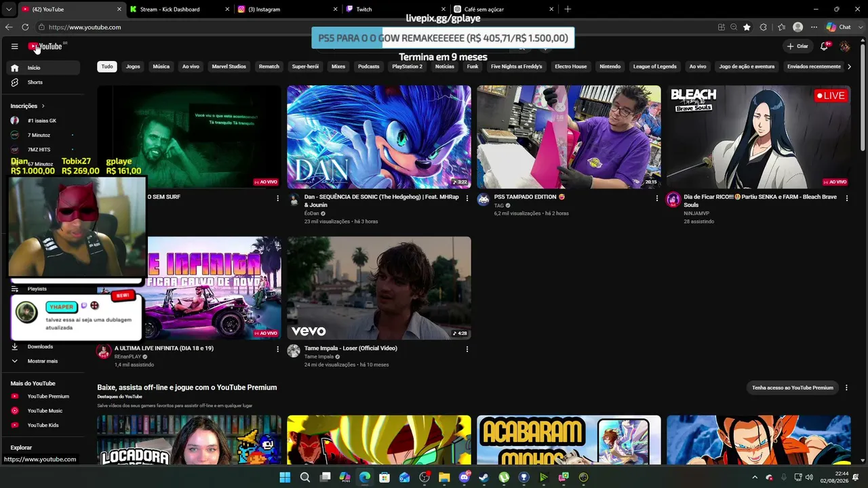Open the browser favorites list icon
This screenshot has width=868, height=488.
[x=781, y=27]
